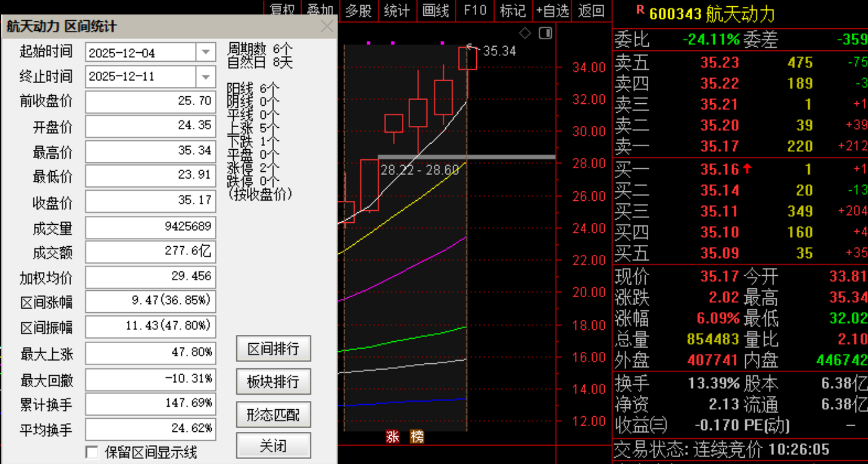
Task: Click the 收盘价 field 35.17
Action: (151, 201)
